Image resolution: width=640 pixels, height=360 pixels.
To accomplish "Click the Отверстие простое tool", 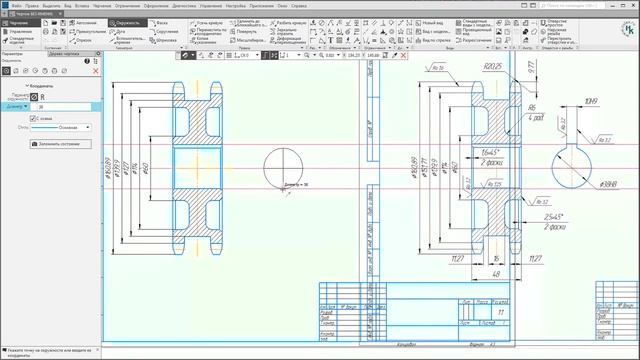I will 553,23.
